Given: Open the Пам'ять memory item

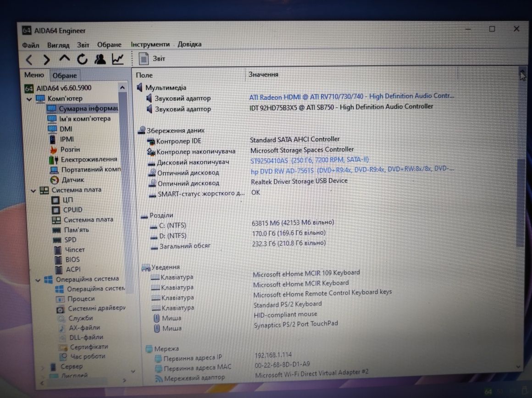Looking at the screenshot, I should [x=71, y=230].
